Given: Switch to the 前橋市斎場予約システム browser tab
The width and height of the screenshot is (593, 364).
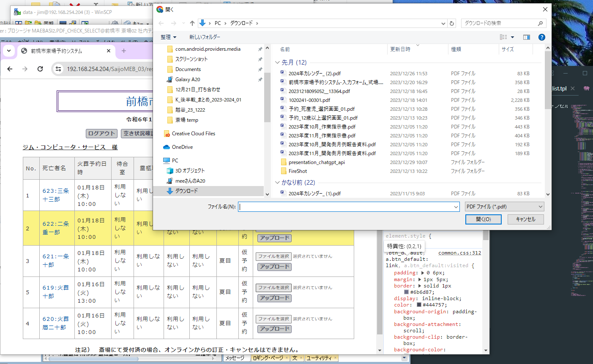Looking at the screenshot, I should click(x=59, y=51).
